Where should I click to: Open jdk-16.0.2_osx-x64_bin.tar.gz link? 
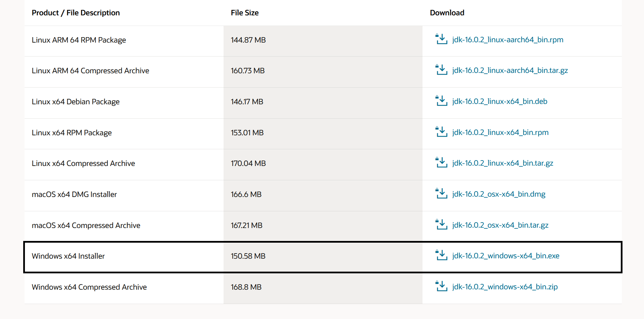click(x=500, y=225)
